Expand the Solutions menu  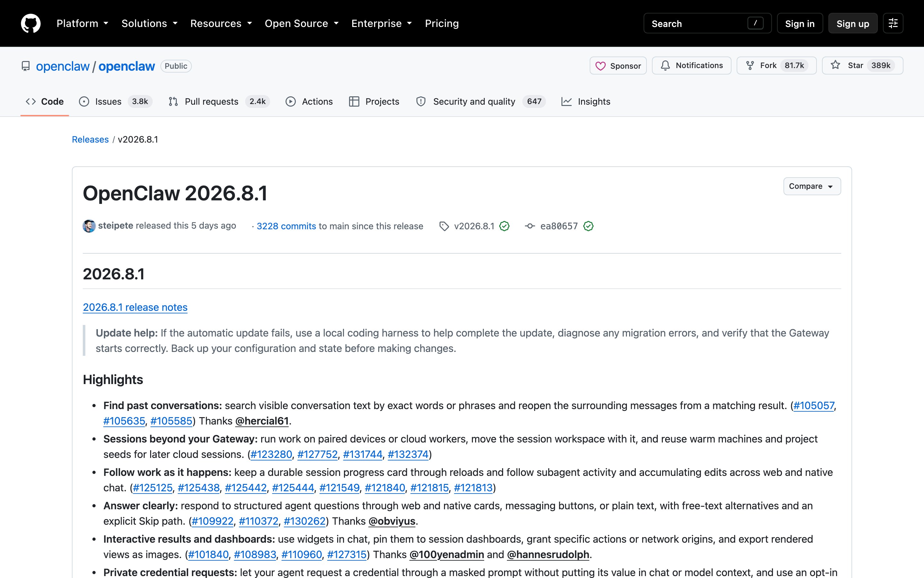click(149, 23)
